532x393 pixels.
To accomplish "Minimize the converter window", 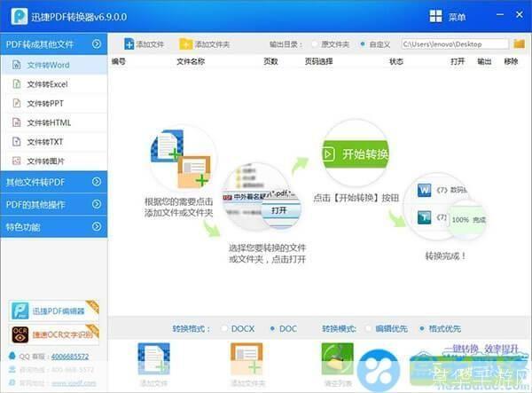I will tap(500, 14).
